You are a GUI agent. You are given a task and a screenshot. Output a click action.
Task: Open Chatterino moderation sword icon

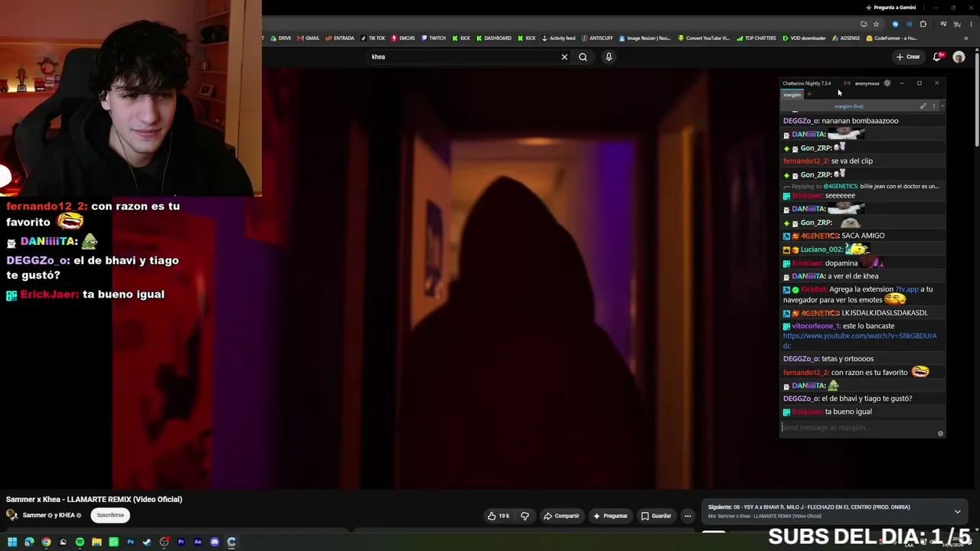point(923,106)
